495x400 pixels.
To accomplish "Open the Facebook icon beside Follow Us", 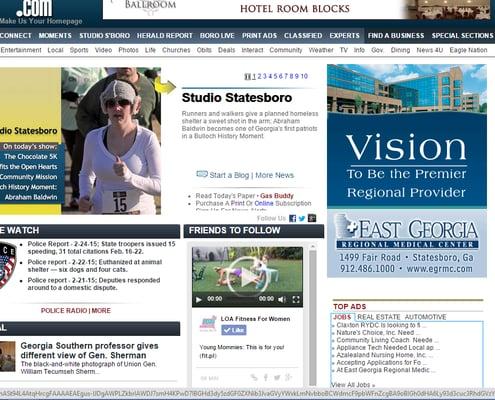I will (x=293, y=218).
